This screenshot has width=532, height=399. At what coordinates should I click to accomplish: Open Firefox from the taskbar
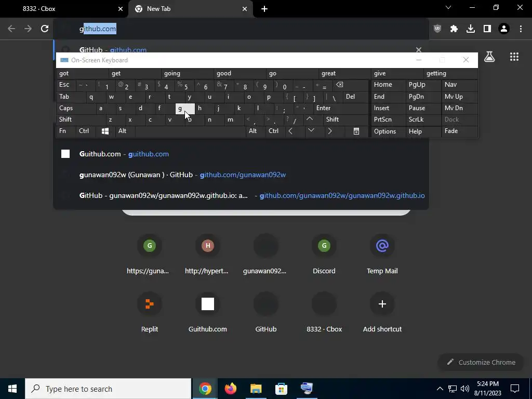tap(230, 389)
